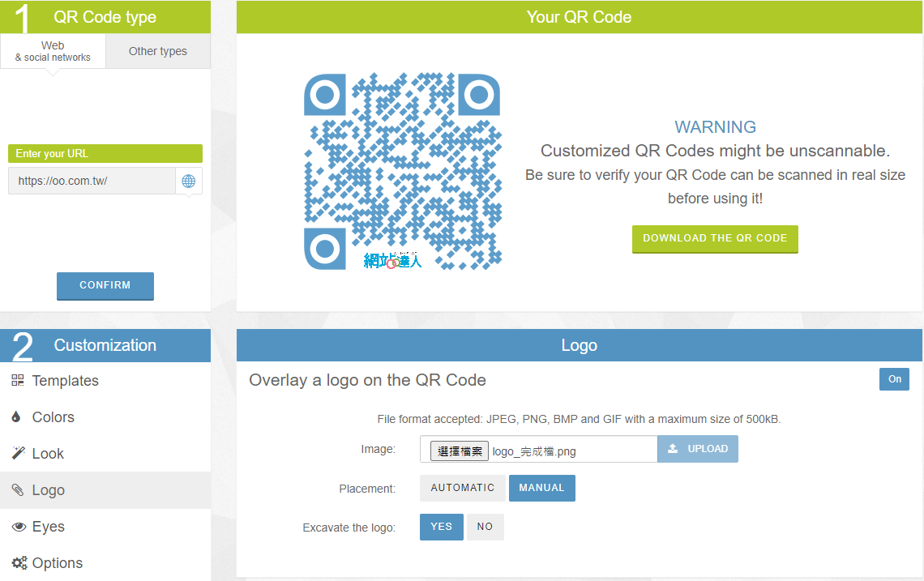Click the upload arrow icon
This screenshot has height=581, width=924.
[x=673, y=449]
